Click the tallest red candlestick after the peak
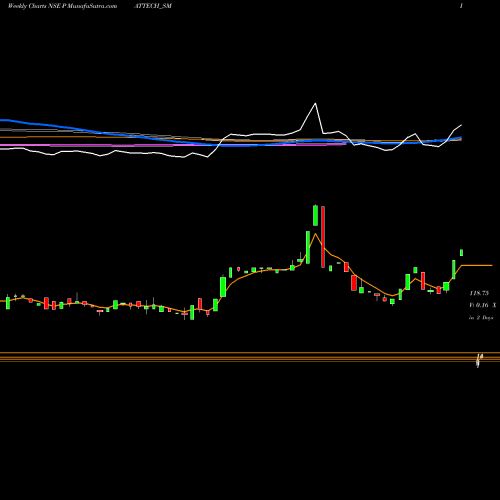 pos(323,237)
